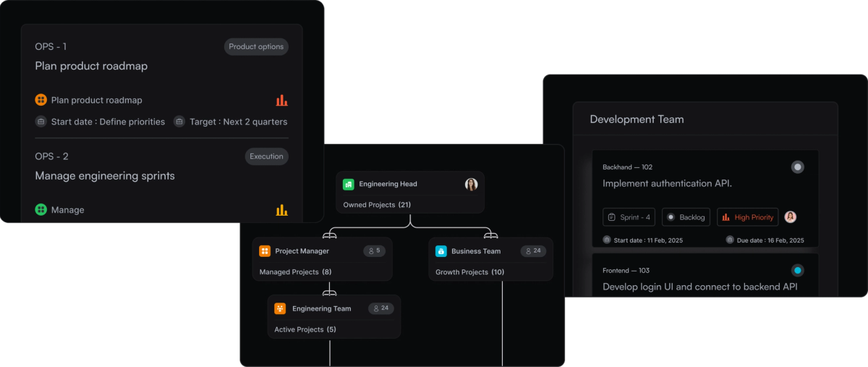Click the clipboard icon in Sprint - 4
The image size is (868, 367).
point(612,217)
